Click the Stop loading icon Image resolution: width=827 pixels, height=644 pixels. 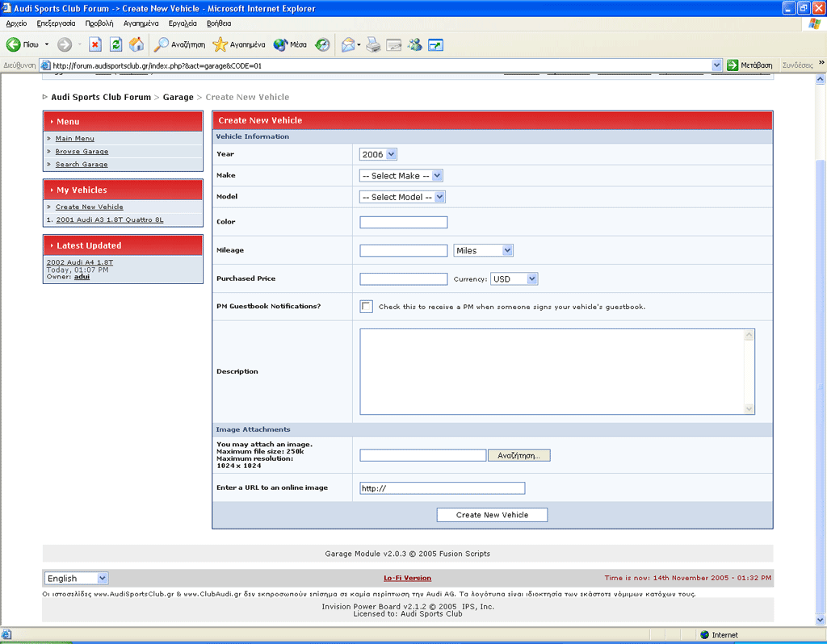pyautogui.click(x=94, y=44)
